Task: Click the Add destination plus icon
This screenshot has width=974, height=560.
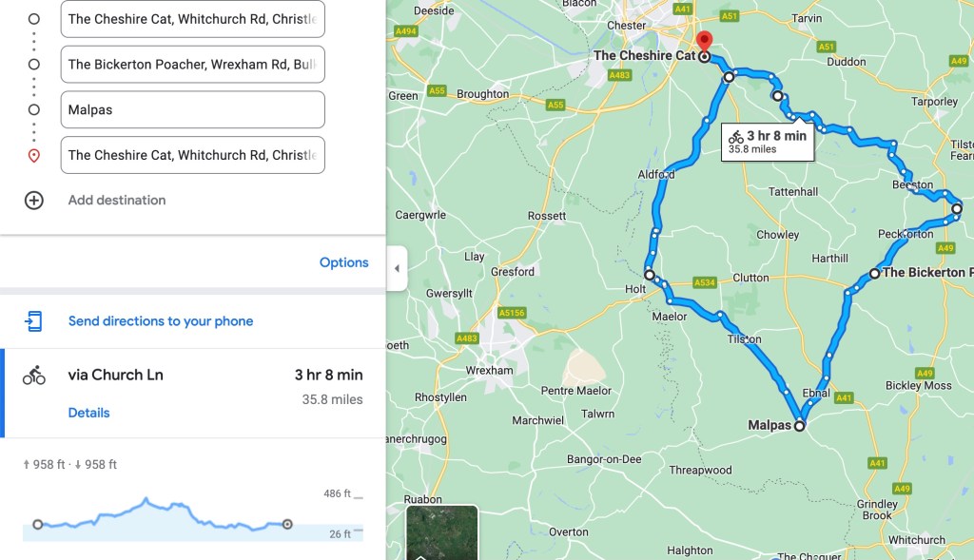Action: pos(34,201)
